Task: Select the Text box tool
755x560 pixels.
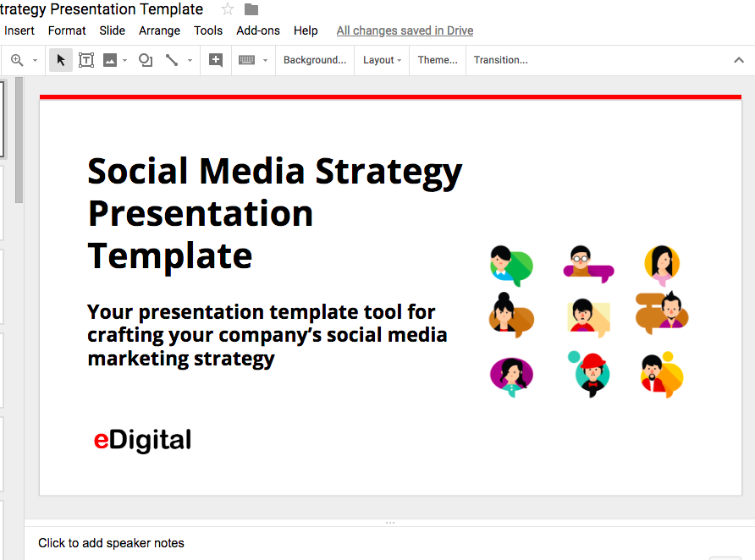Action: (x=86, y=60)
